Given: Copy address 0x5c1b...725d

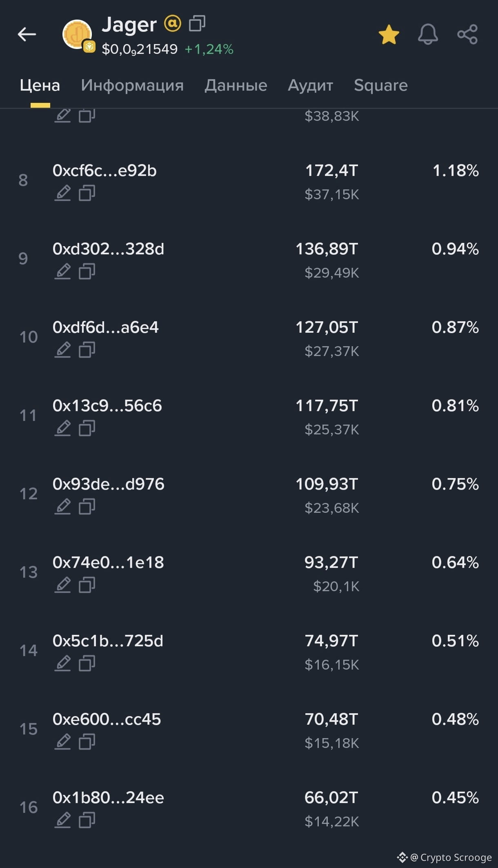Looking at the screenshot, I should coord(87,663).
